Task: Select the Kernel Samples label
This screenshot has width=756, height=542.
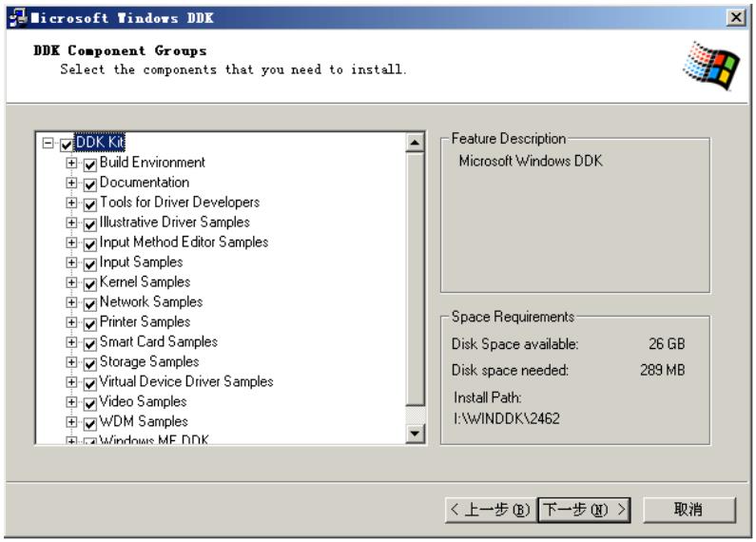Action: point(145,282)
